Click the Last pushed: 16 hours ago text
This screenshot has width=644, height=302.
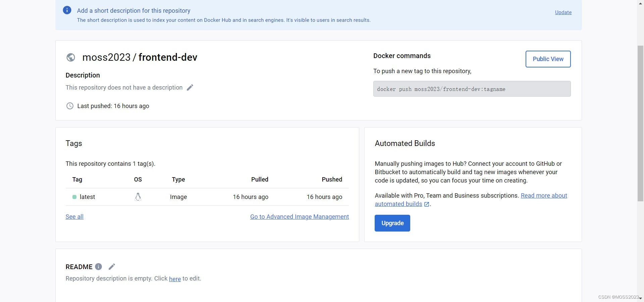(x=113, y=106)
